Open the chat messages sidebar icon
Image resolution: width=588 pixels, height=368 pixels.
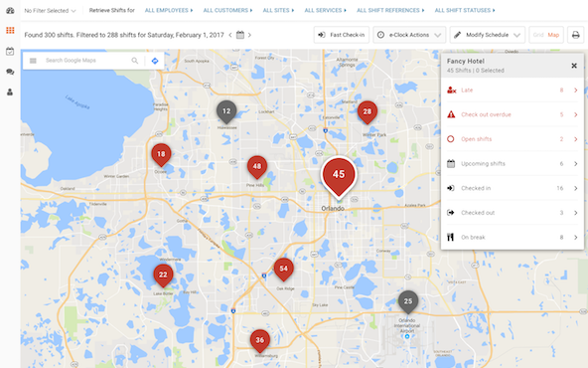coord(10,72)
